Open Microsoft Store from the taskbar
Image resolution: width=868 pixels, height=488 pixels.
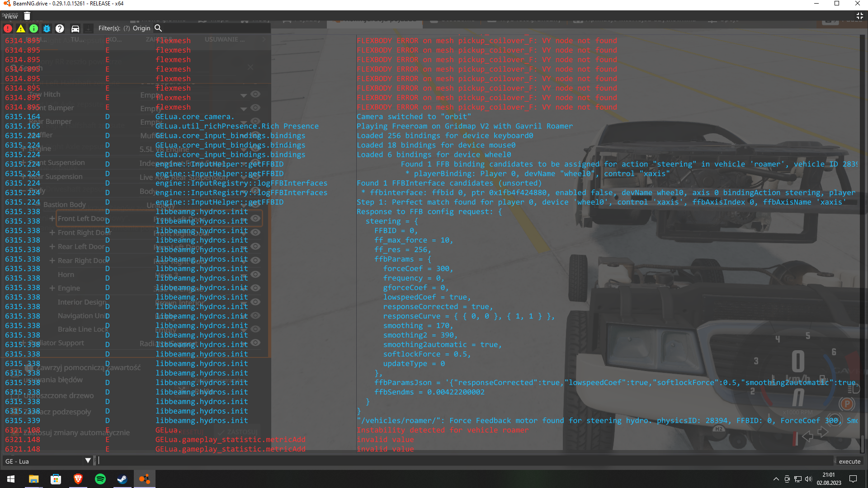pos(56,479)
